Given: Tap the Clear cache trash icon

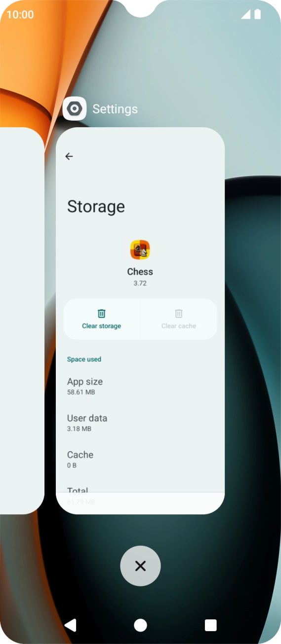Looking at the screenshot, I should point(179,314).
